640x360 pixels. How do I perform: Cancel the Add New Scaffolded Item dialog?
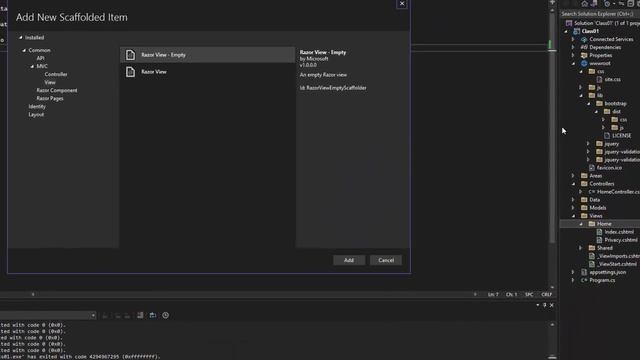tap(386, 260)
